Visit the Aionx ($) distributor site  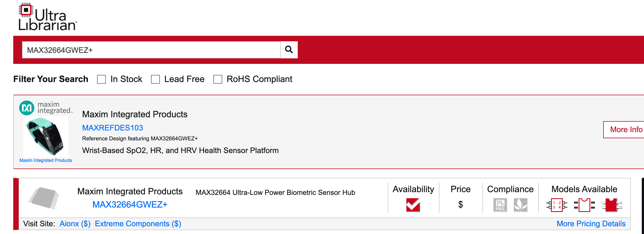(75, 224)
